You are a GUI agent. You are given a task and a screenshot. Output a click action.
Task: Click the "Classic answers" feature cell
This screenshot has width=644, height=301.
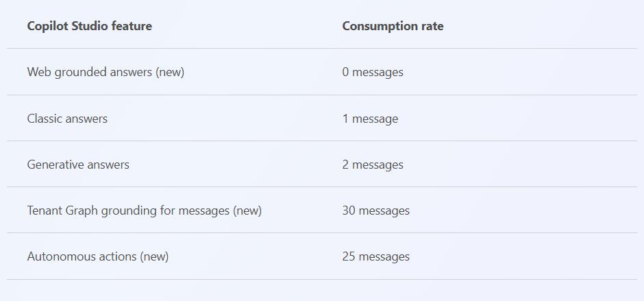pyautogui.click(x=67, y=119)
